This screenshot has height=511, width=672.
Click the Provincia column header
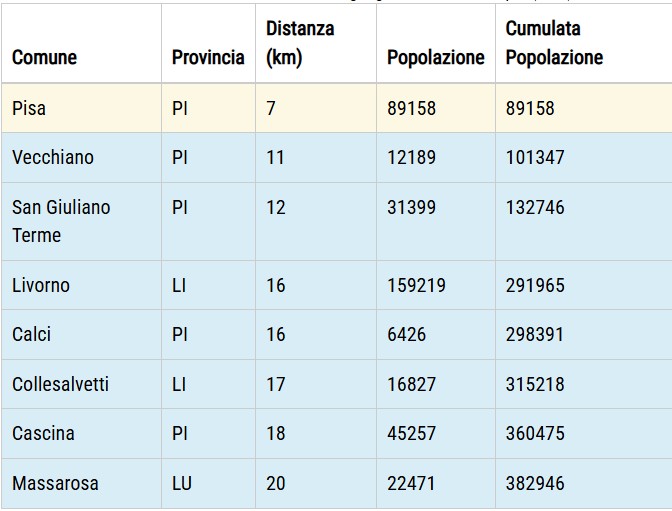click(x=208, y=57)
